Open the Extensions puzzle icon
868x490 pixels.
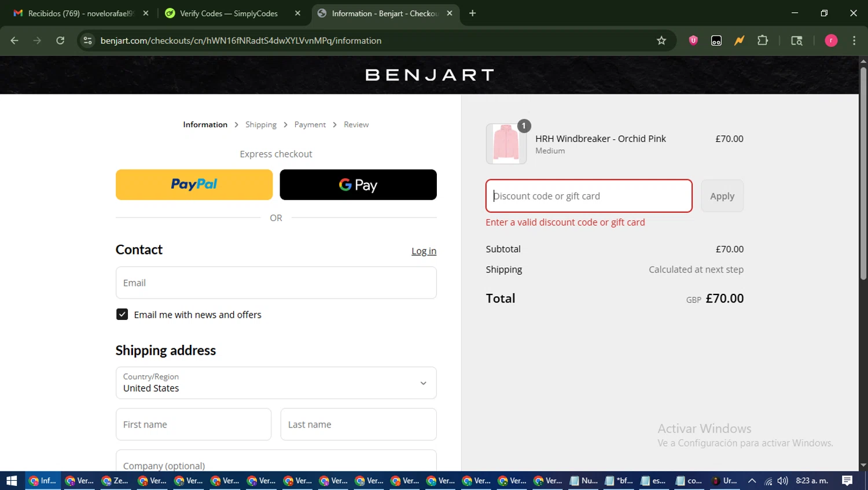pyautogui.click(x=763, y=40)
